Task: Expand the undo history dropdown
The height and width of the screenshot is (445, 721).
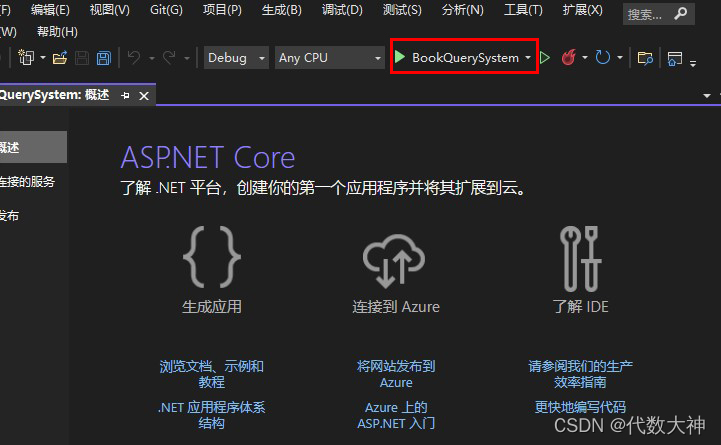Action: 152,58
